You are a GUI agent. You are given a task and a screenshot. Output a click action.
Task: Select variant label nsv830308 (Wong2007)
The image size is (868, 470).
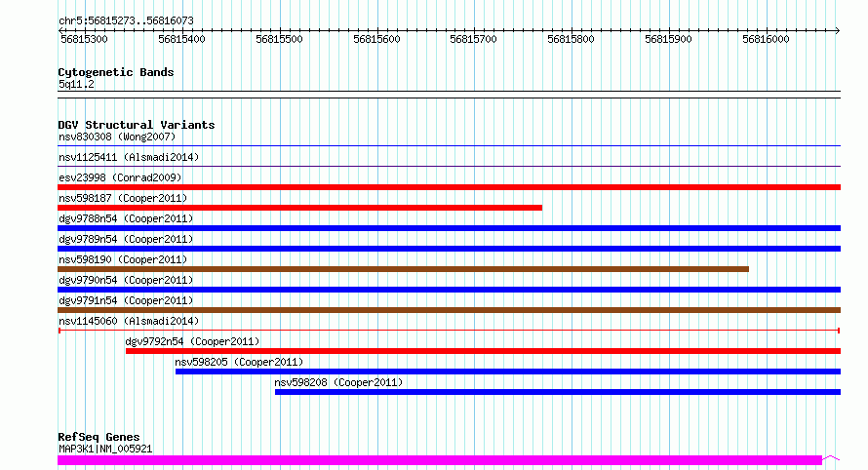tap(117, 137)
